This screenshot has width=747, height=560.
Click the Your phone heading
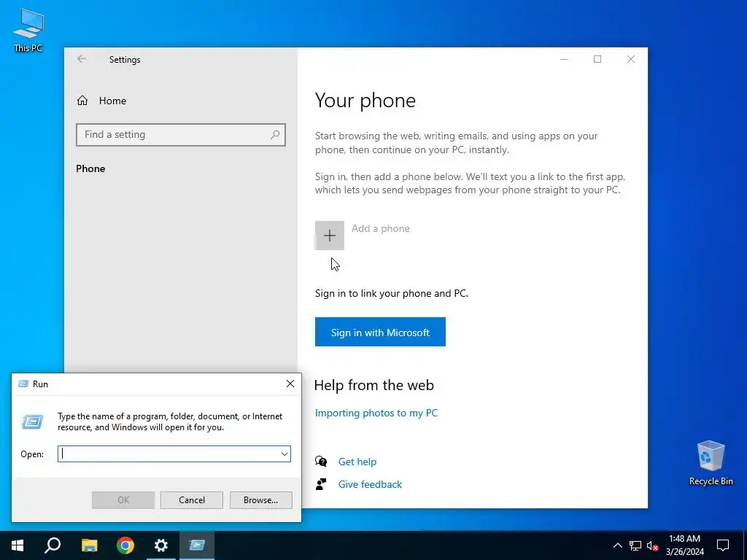365,101
